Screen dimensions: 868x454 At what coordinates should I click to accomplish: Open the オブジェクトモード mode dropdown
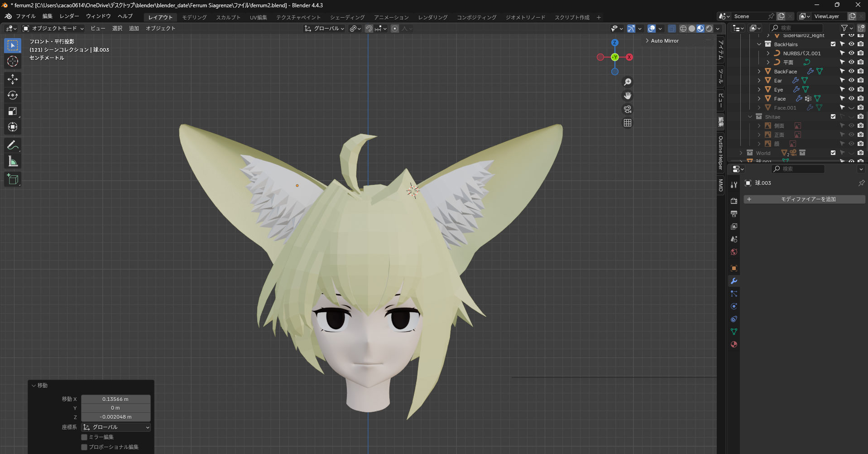click(x=53, y=29)
